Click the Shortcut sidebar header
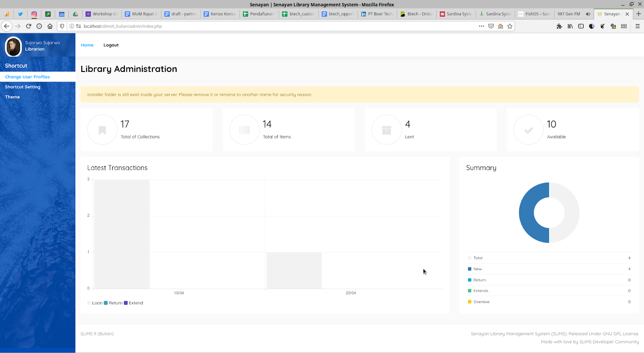644x353 pixels. 16,66
